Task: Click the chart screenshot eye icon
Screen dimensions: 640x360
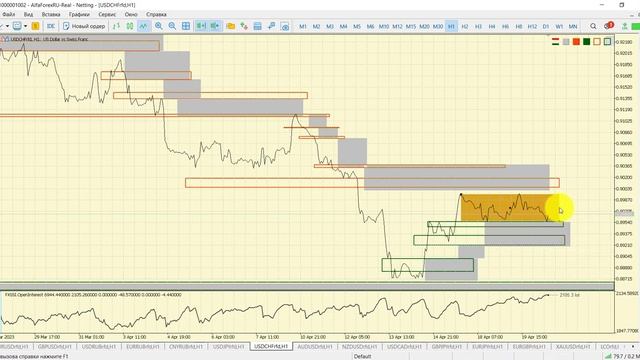Action: (285, 26)
